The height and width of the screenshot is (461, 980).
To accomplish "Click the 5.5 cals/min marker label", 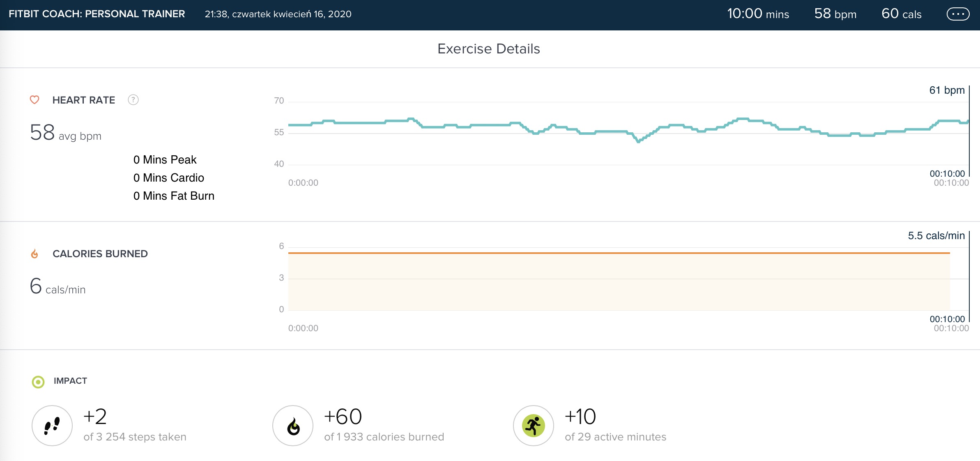I will [936, 235].
